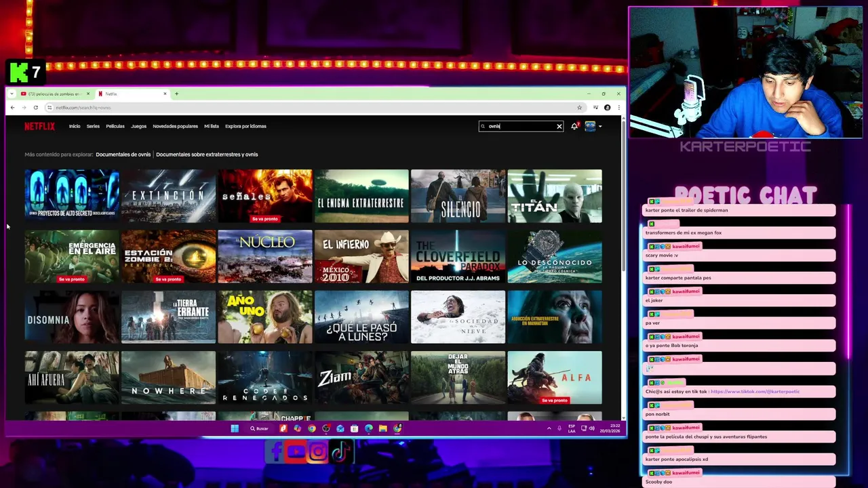Open the Series section
The height and width of the screenshot is (488, 868).
(93, 126)
